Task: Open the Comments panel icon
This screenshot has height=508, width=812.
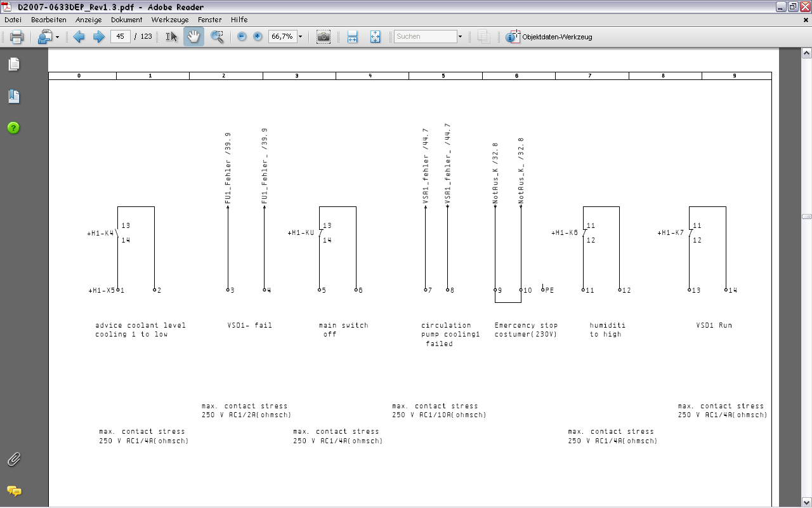Action: point(14,491)
